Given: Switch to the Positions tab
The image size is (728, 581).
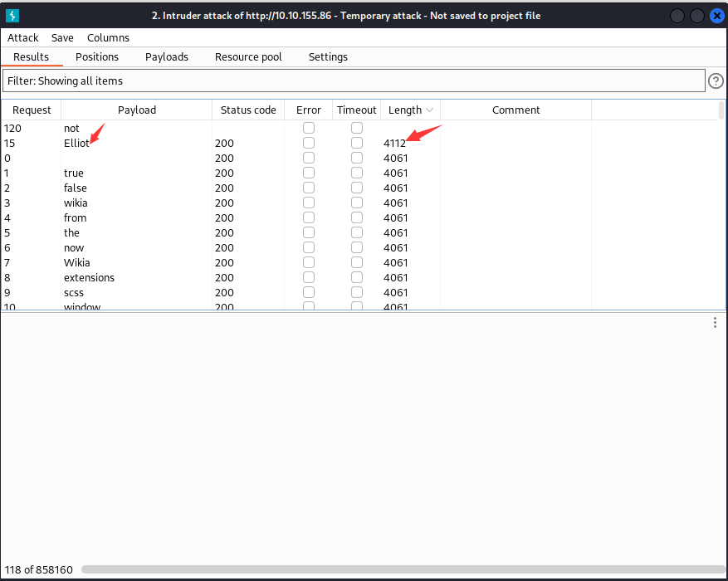Looking at the screenshot, I should 97,56.
